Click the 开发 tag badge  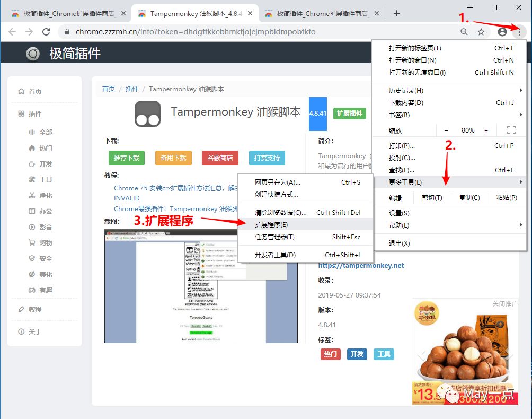pyautogui.click(x=357, y=354)
